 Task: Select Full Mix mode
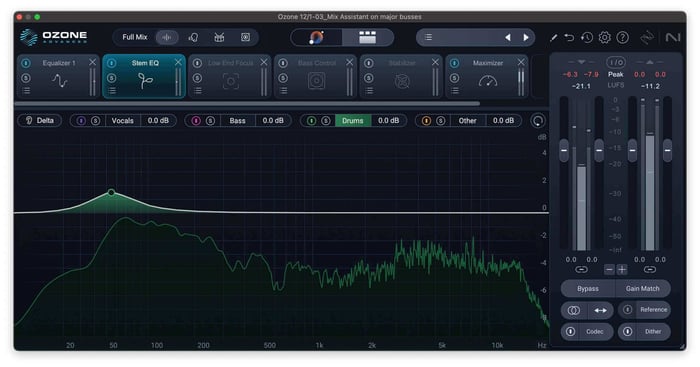(135, 37)
